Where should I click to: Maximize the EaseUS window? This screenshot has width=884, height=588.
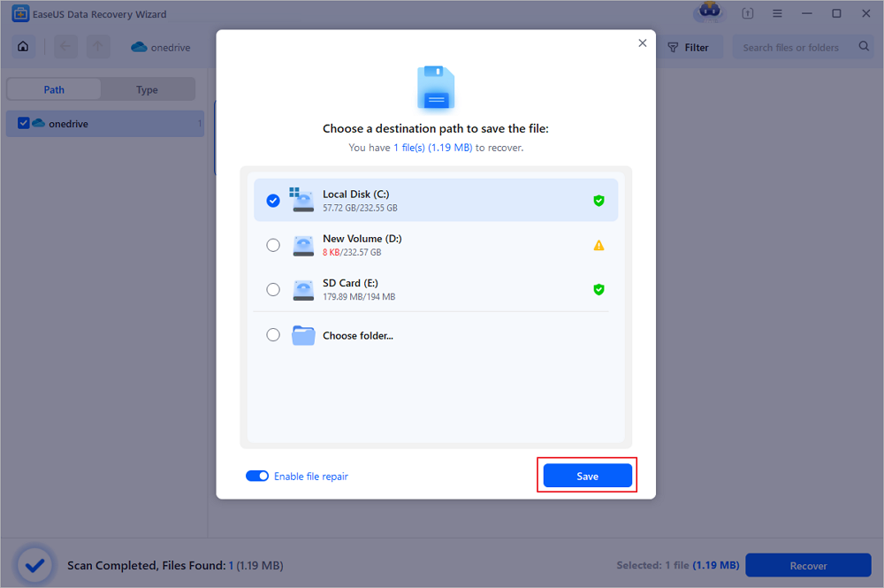(836, 13)
